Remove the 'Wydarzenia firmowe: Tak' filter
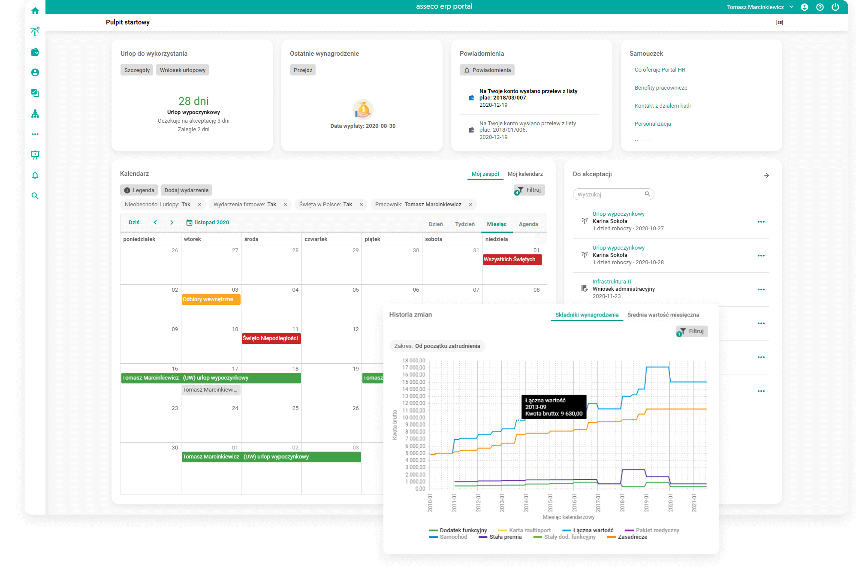 click(x=285, y=205)
